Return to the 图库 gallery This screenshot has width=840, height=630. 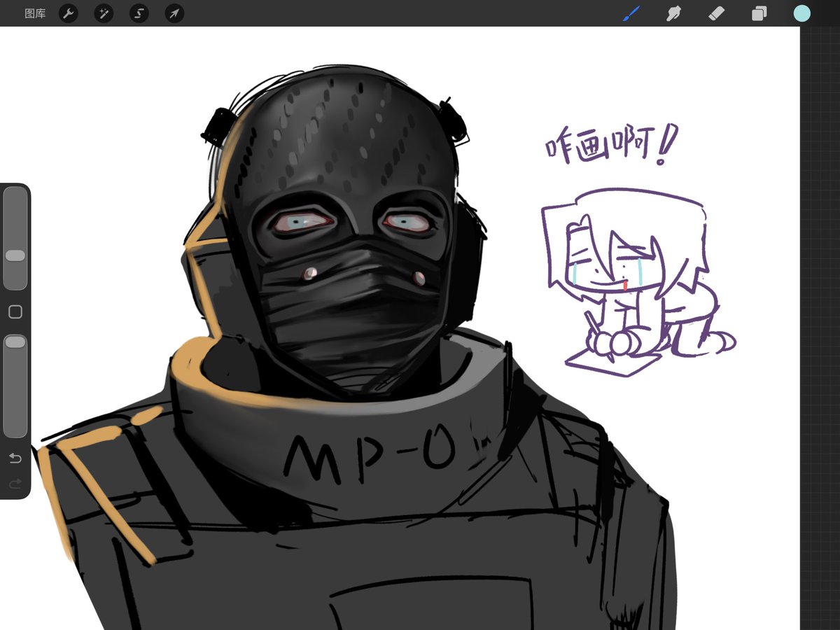click(34, 13)
